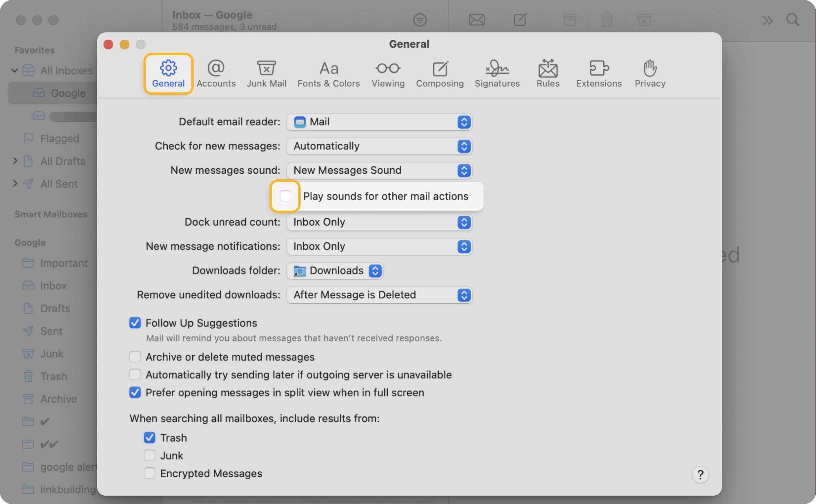Enable Play sounds for other mail actions

[285, 196]
